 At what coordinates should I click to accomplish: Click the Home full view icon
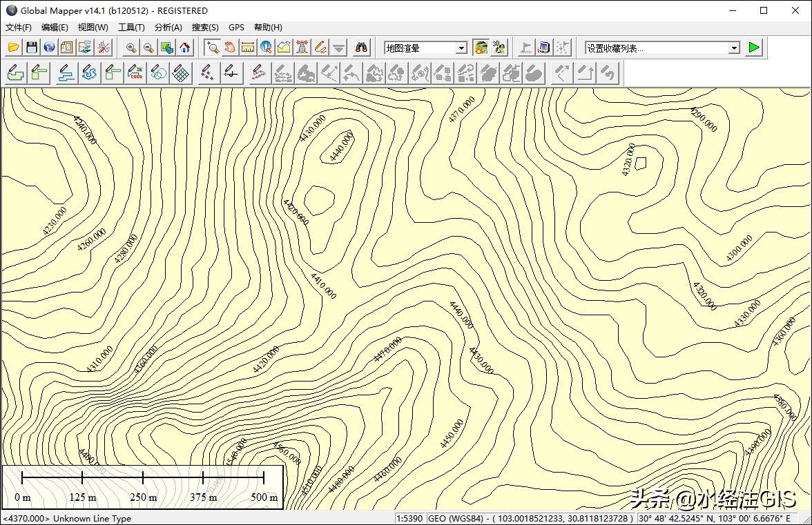pyautogui.click(x=184, y=48)
